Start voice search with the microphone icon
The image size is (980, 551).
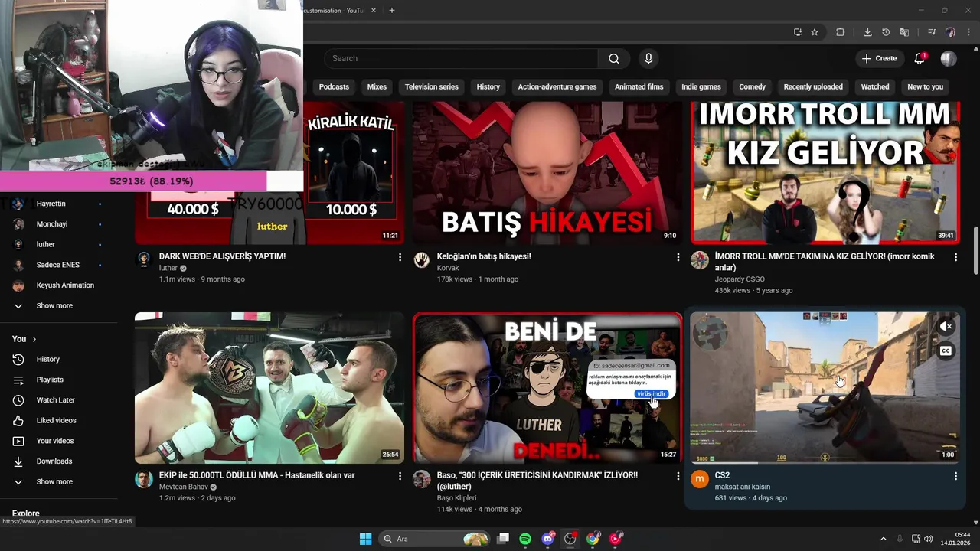click(648, 58)
